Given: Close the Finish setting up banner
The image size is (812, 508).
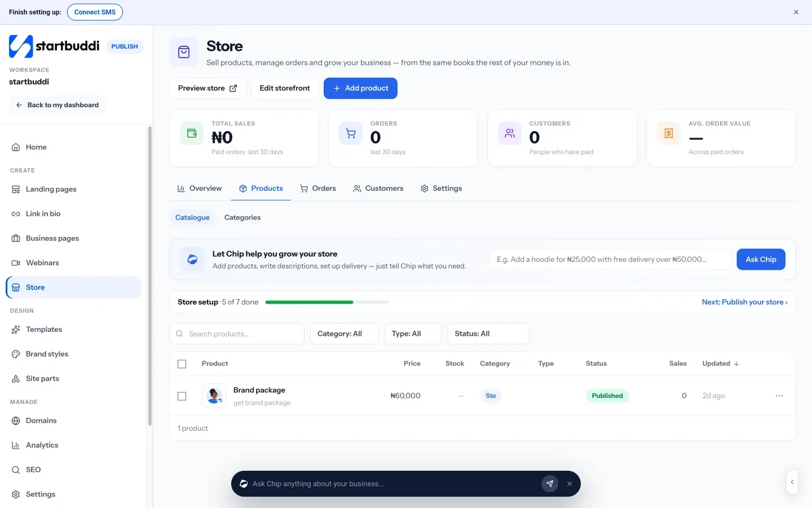Looking at the screenshot, I should pyautogui.click(x=796, y=12).
